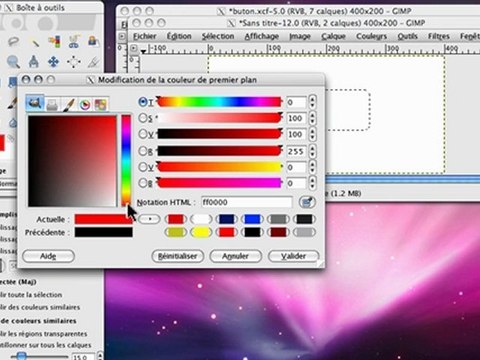Click the Réinitialiser button

(177, 256)
